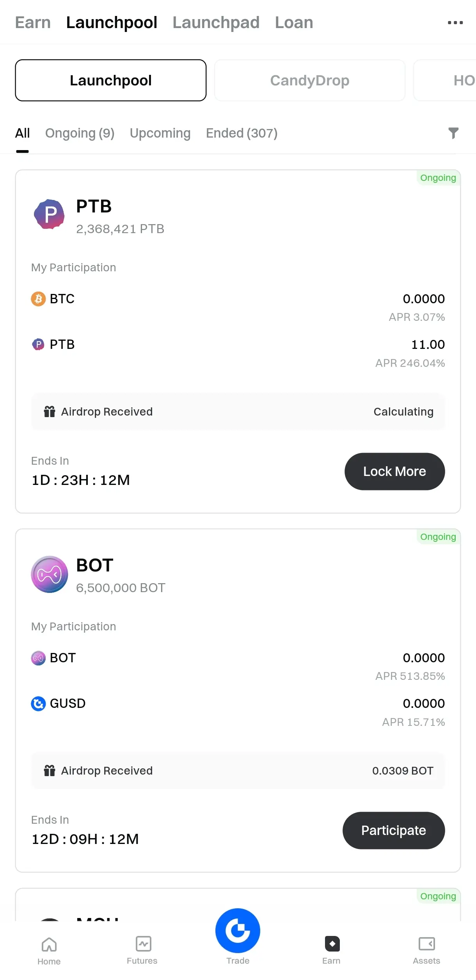
Task: Switch to the CandyDrop segment
Action: click(x=310, y=80)
